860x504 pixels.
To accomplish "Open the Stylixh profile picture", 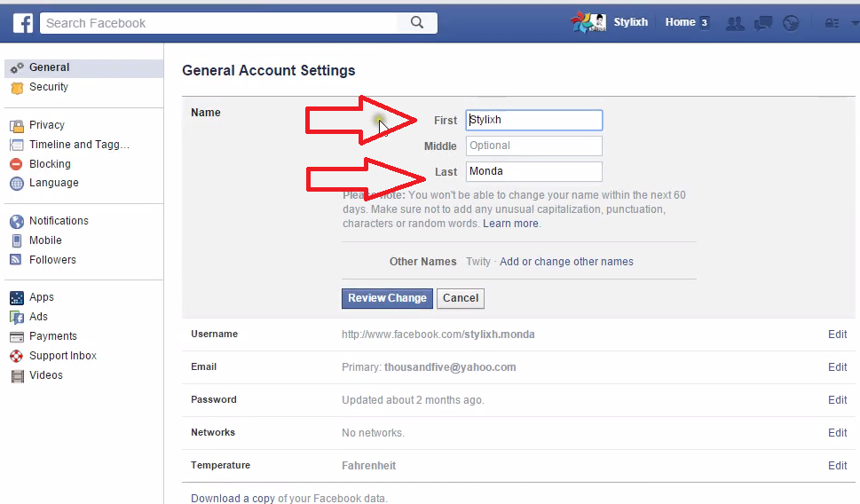I will pyautogui.click(x=588, y=22).
